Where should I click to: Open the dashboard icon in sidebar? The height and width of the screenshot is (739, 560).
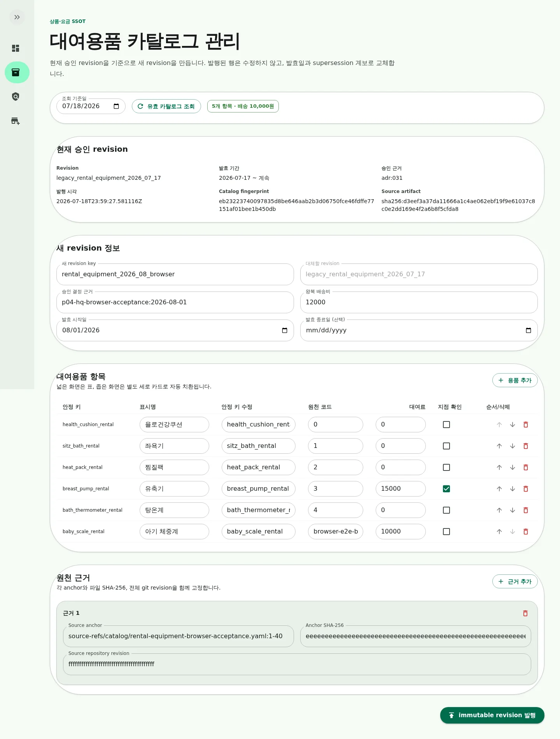(x=16, y=48)
